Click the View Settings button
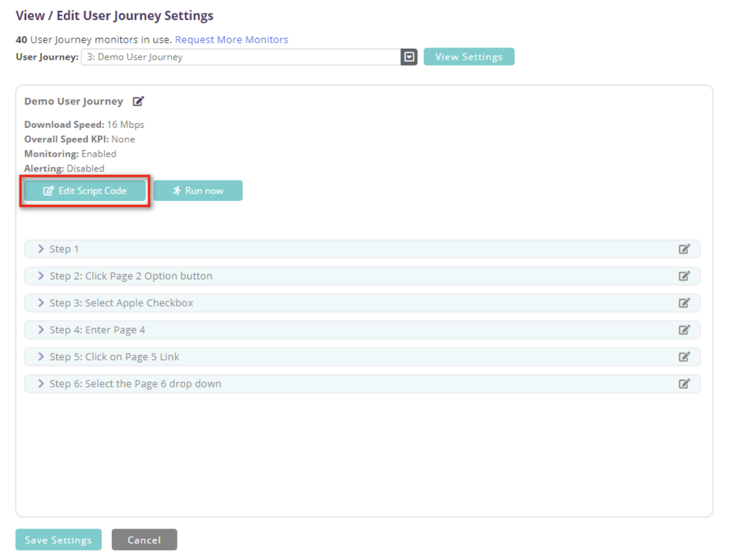This screenshot has height=555, width=756. (469, 56)
